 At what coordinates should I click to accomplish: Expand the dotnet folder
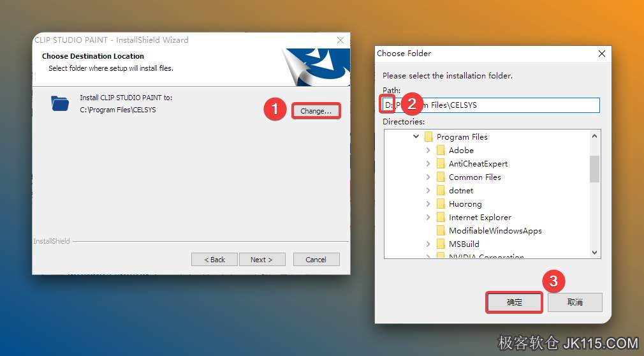(428, 191)
